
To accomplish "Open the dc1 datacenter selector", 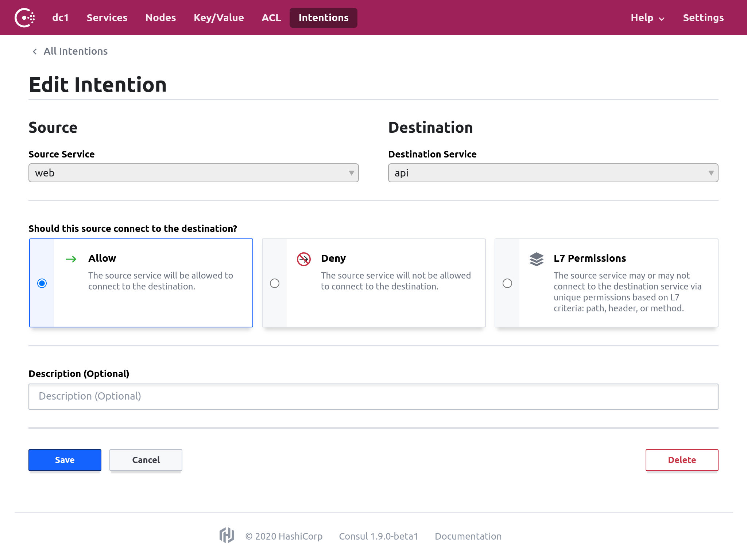I will click(61, 18).
